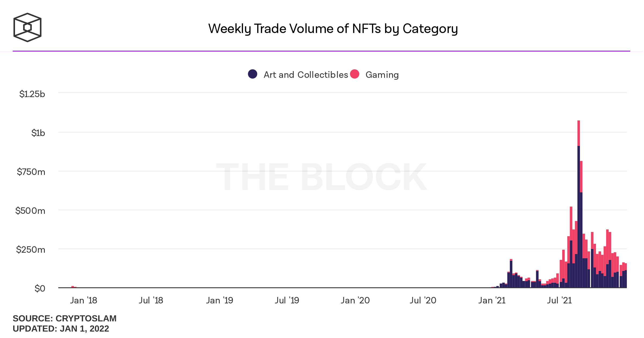Select Jul '19 timeline marker
Image resolution: width=644 pixels, height=338 pixels.
coord(287,300)
